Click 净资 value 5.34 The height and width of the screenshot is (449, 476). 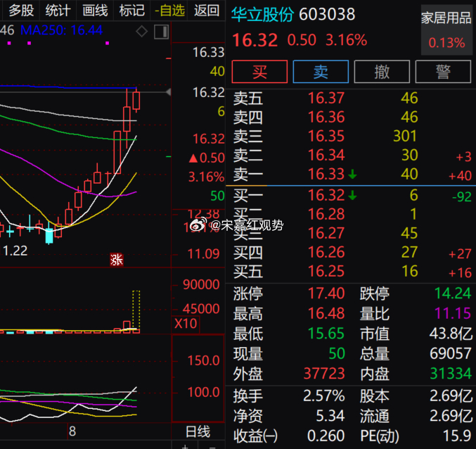[x=330, y=416]
